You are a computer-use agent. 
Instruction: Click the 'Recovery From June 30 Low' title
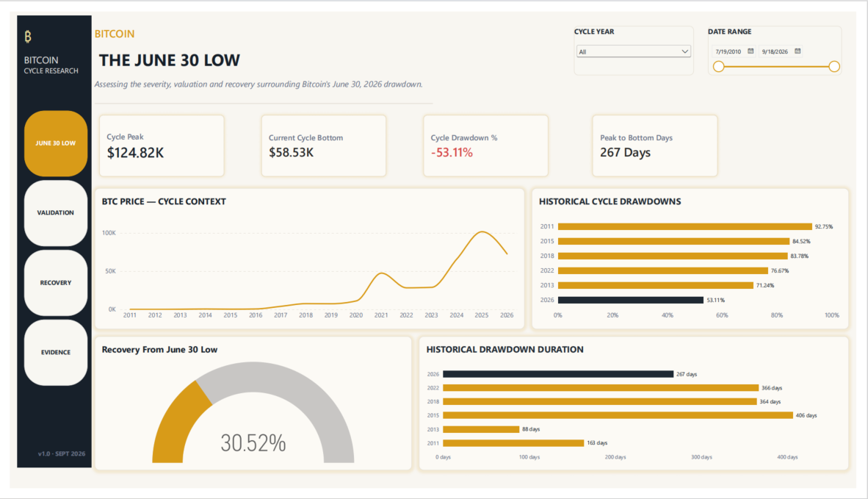pos(159,350)
